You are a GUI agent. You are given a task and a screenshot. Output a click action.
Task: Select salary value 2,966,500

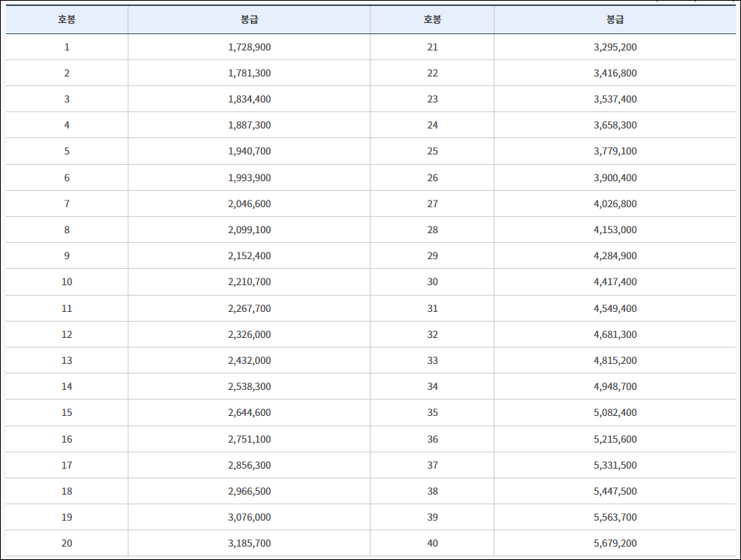pyautogui.click(x=249, y=492)
